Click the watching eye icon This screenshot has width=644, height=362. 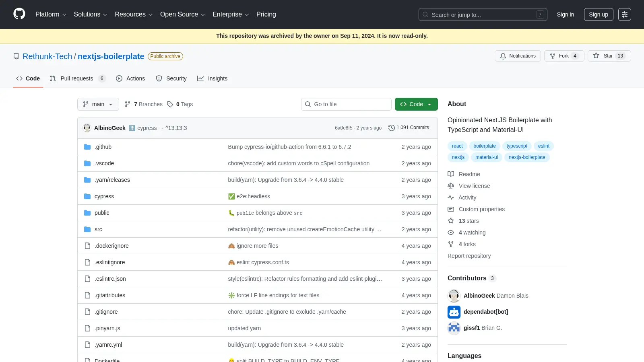coord(451,232)
